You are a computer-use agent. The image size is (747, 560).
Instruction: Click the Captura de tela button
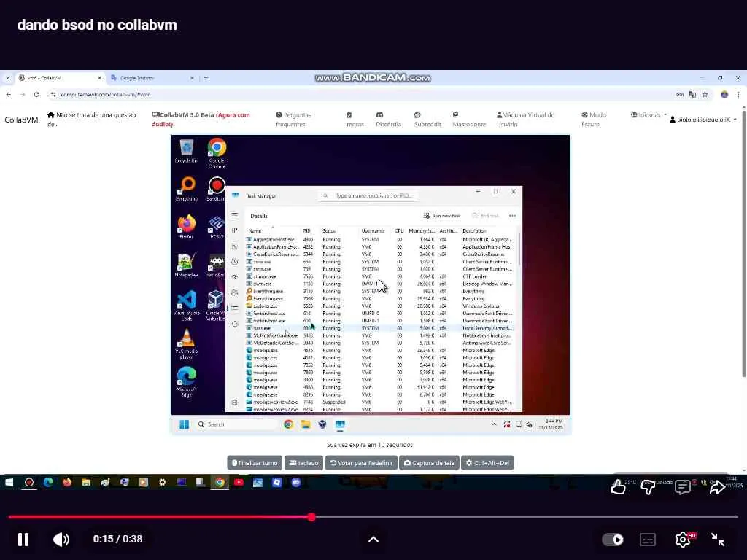pos(429,463)
